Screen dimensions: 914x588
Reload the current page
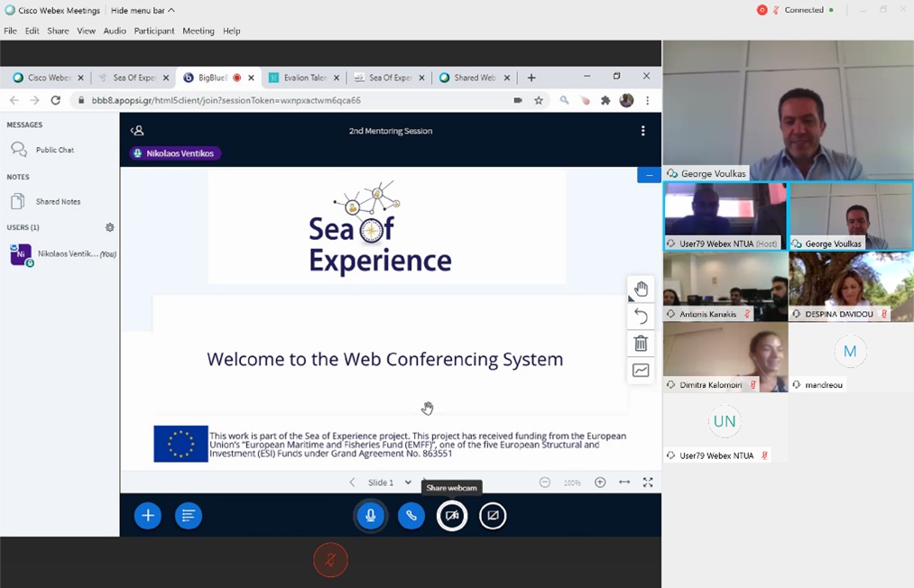click(55, 100)
